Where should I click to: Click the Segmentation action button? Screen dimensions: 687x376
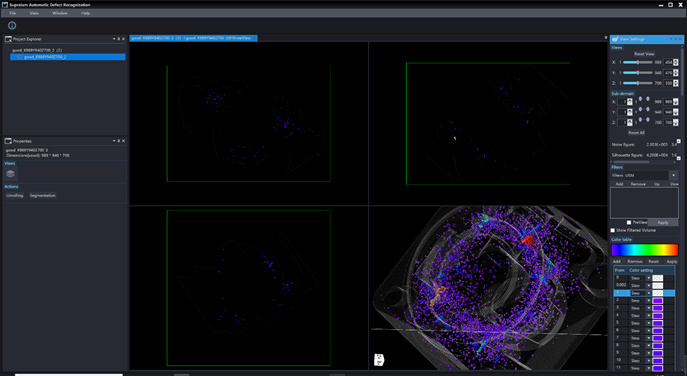point(42,195)
